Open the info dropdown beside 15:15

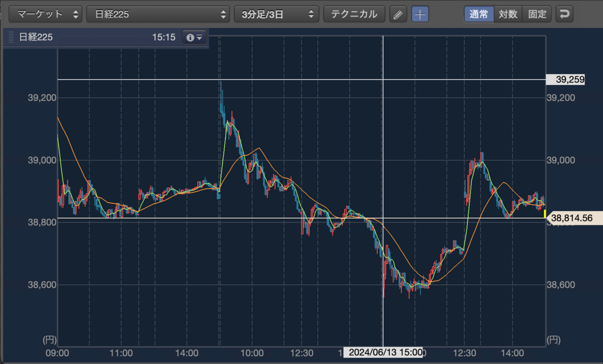tap(194, 37)
